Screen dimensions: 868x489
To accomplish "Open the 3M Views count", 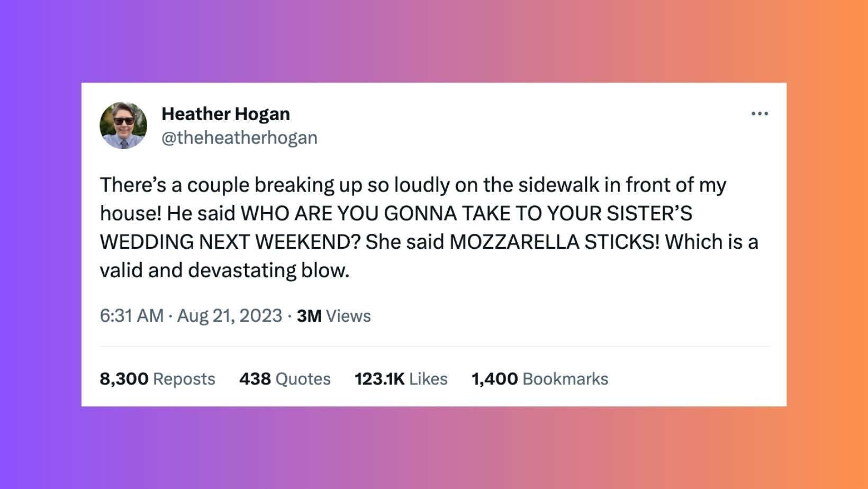I will tap(333, 316).
